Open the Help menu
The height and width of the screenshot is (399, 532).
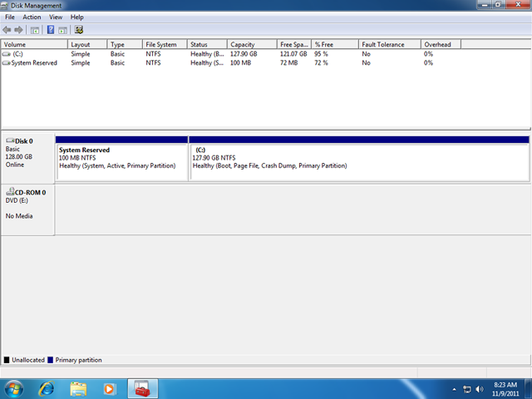[x=77, y=17]
